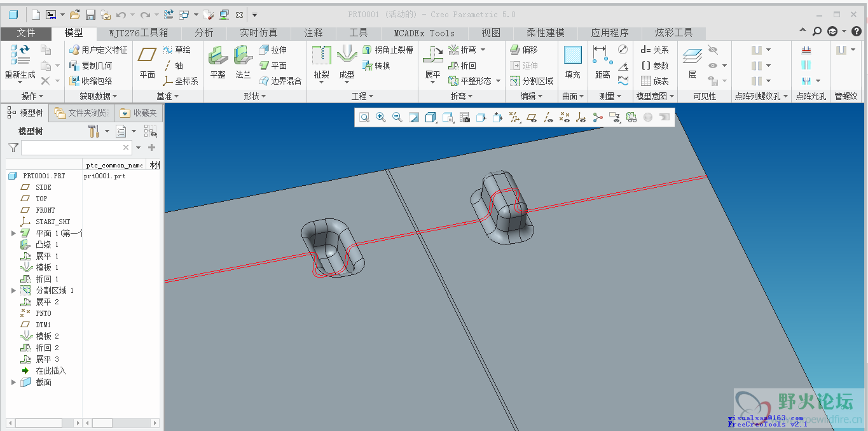The height and width of the screenshot is (431, 868).
Task: Toggle the show (eye) visibility icon
Action: point(713,66)
